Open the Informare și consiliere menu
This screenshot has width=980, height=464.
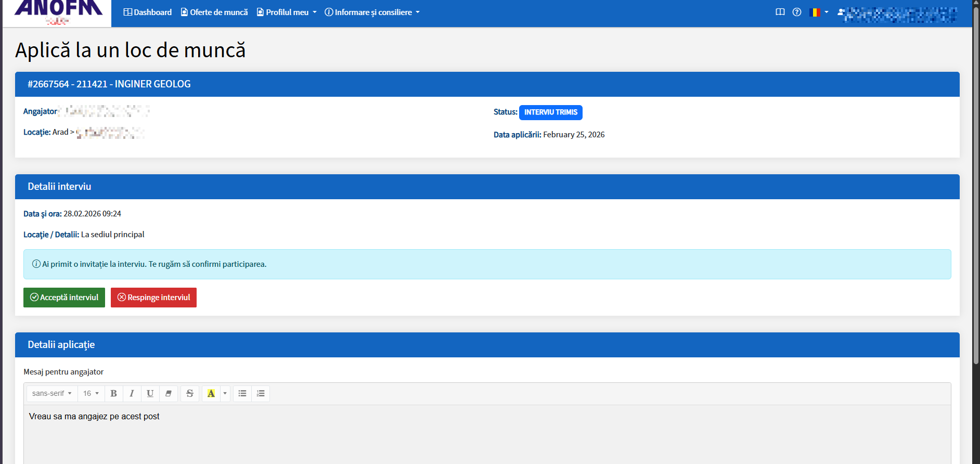pos(372,12)
